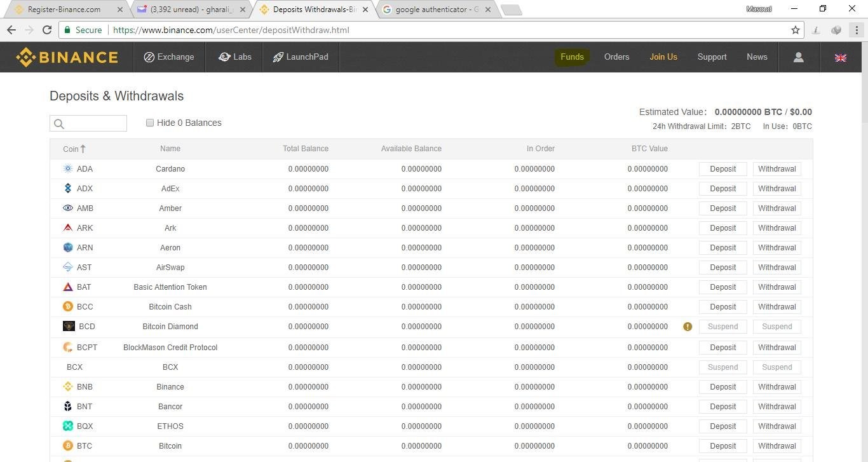Click the "BTC Value" column header
The image size is (868, 462).
649,149
